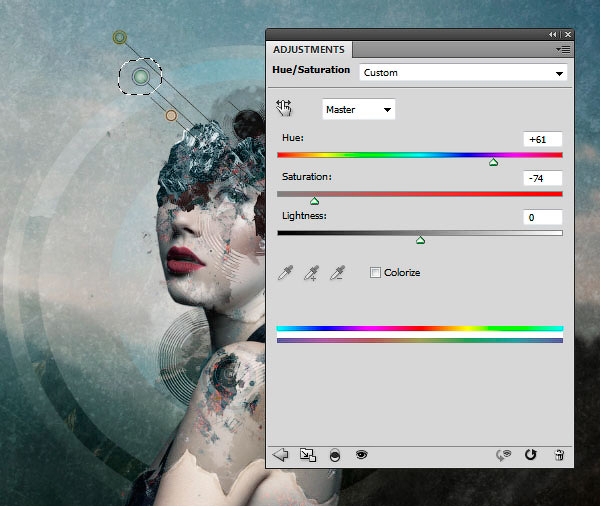Viewport: 600px width, 506px height.
Task: Click the Hue/Saturation title text
Action: 311,70
